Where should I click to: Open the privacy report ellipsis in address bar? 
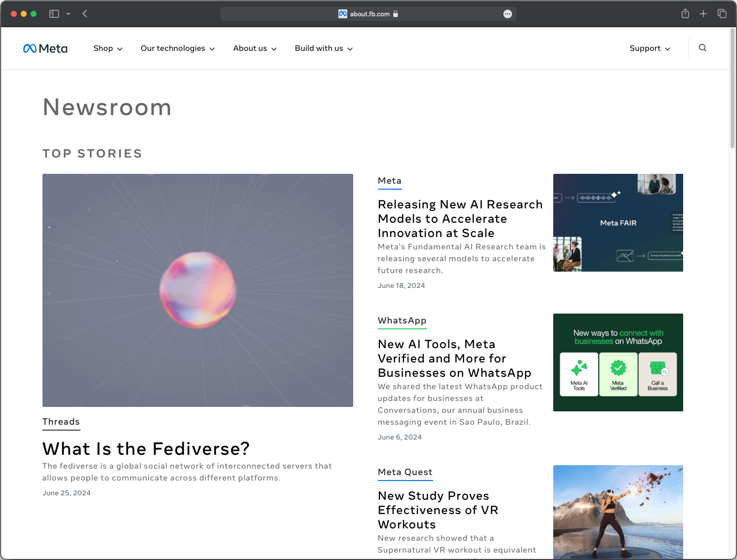(507, 13)
